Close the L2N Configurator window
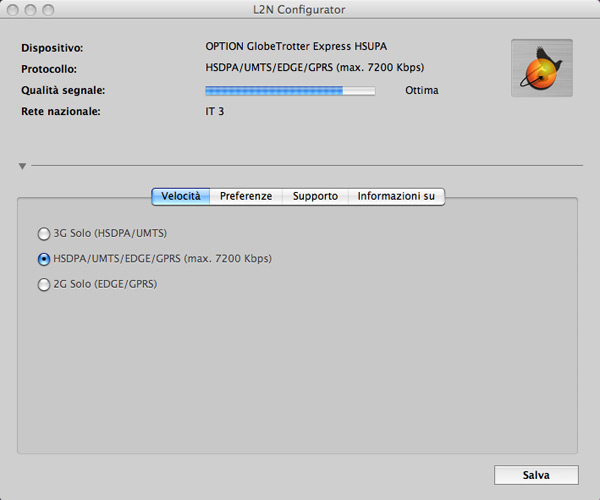The height and width of the screenshot is (500, 600). pyautogui.click(x=13, y=10)
